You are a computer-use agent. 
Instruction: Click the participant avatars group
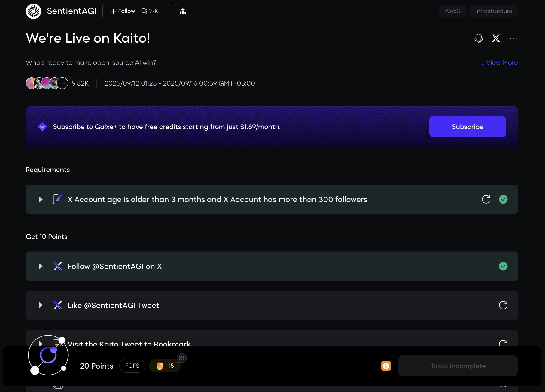[x=47, y=83]
